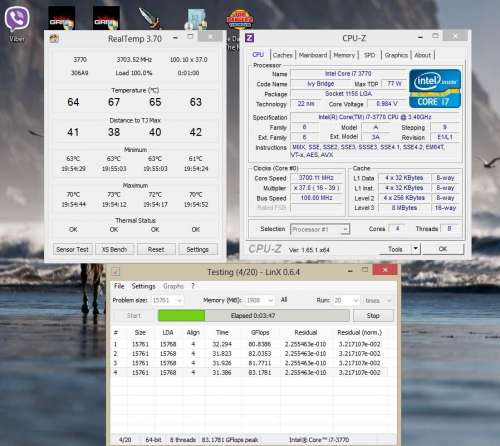Open the Settings menu in LinX
This screenshot has width=500, height=446.
tap(143, 286)
